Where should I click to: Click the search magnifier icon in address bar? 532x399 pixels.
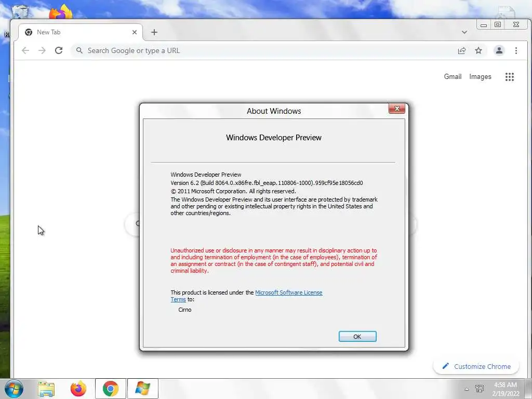[x=79, y=50]
